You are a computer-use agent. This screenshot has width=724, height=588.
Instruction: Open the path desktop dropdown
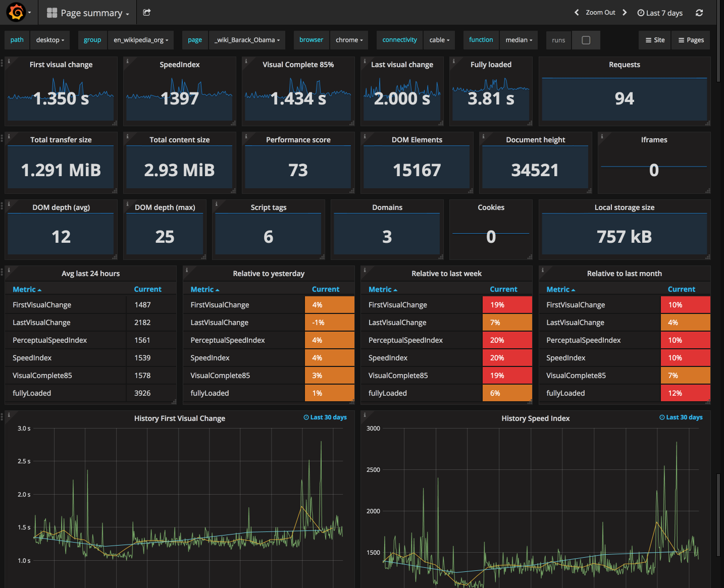[50, 40]
